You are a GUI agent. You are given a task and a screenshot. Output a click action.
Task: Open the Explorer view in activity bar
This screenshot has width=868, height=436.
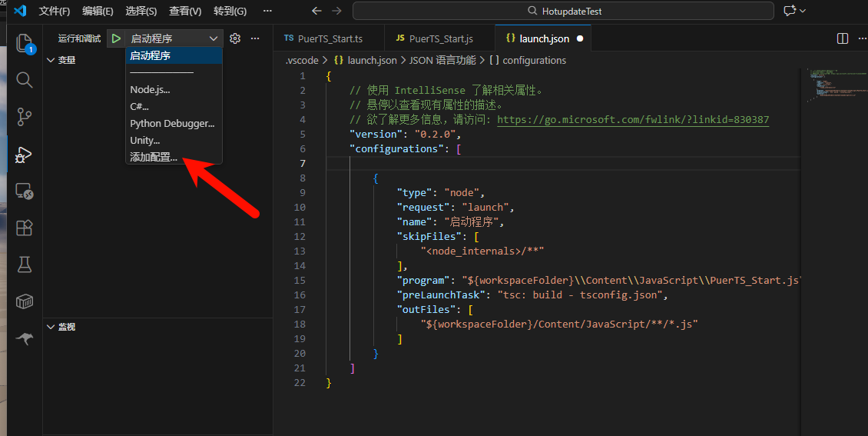[x=25, y=43]
